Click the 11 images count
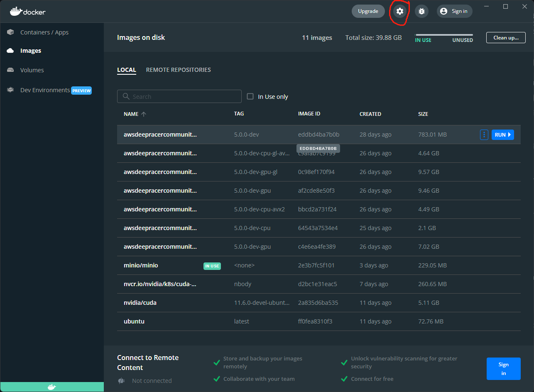Viewport: 534px width, 392px height. 317,38
